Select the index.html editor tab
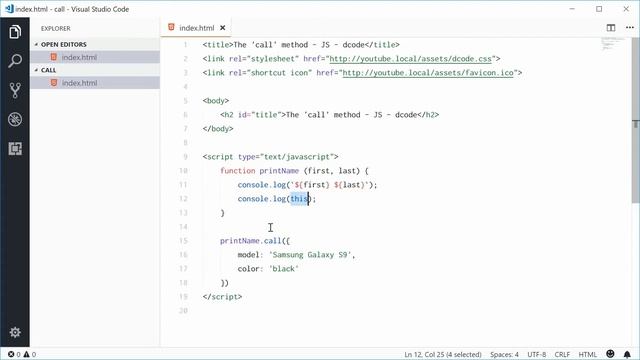 pyautogui.click(x=197, y=28)
